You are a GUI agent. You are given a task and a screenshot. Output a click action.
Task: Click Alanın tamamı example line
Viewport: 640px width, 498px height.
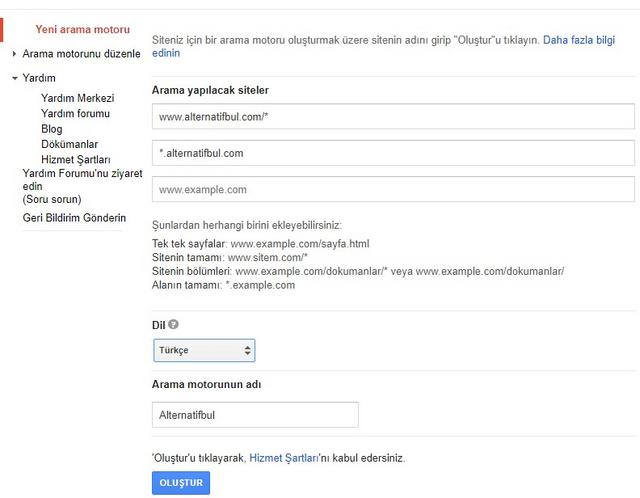pos(223,285)
